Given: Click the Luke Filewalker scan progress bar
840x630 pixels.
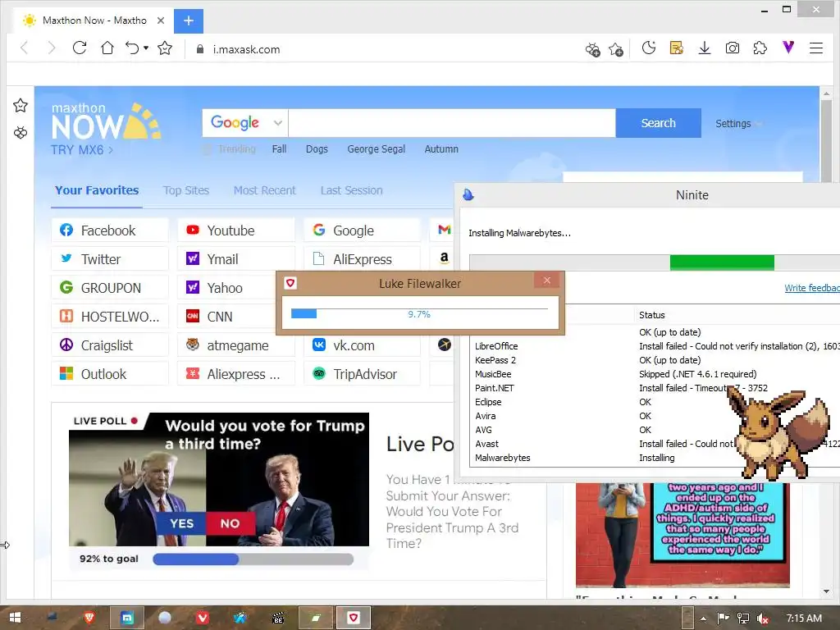Looking at the screenshot, I should (419, 314).
